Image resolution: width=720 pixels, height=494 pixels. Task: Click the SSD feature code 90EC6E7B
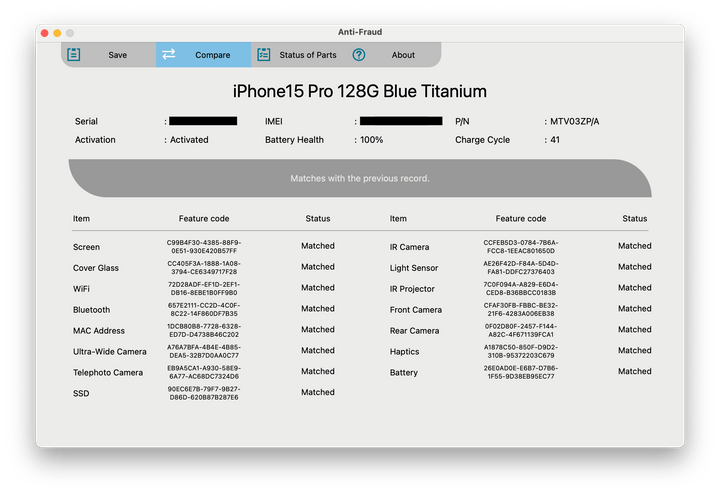pyautogui.click(x=204, y=393)
